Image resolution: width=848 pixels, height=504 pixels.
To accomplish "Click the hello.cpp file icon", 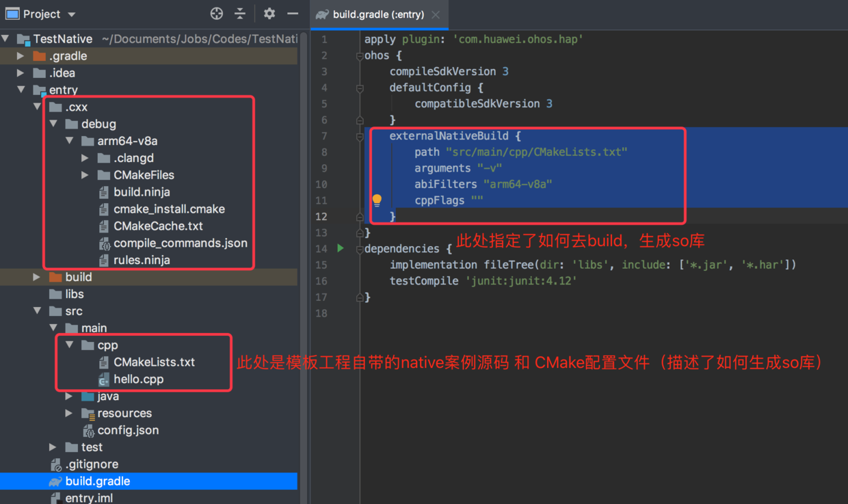I will (x=104, y=380).
